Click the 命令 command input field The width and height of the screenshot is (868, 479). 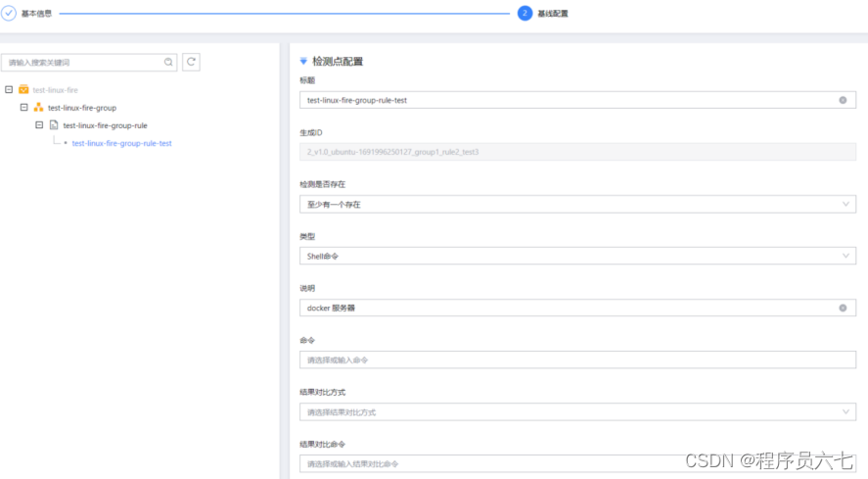[577, 359]
